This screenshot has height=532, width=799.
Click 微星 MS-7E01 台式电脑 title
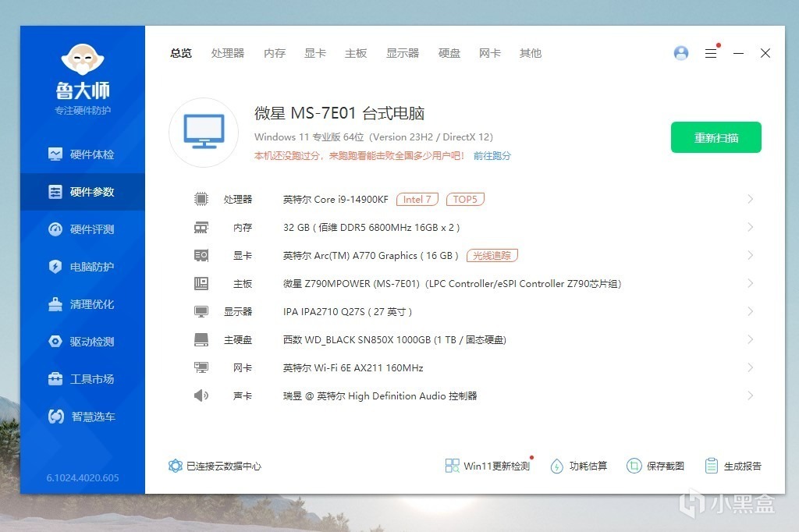pos(339,112)
